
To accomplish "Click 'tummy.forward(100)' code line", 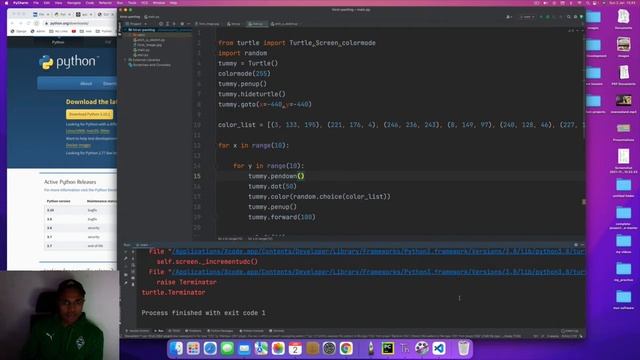I will click(x=282, y=217).
